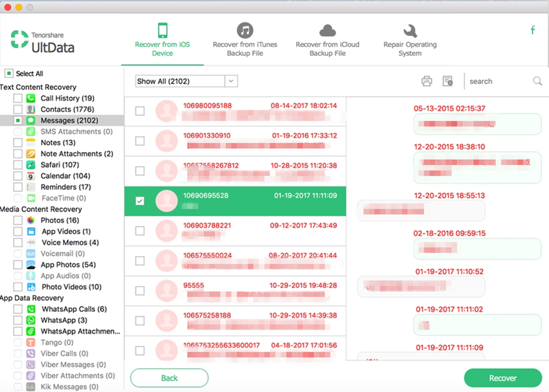
Task: Open the Show All (2102) dropdown
Action: 186,81
